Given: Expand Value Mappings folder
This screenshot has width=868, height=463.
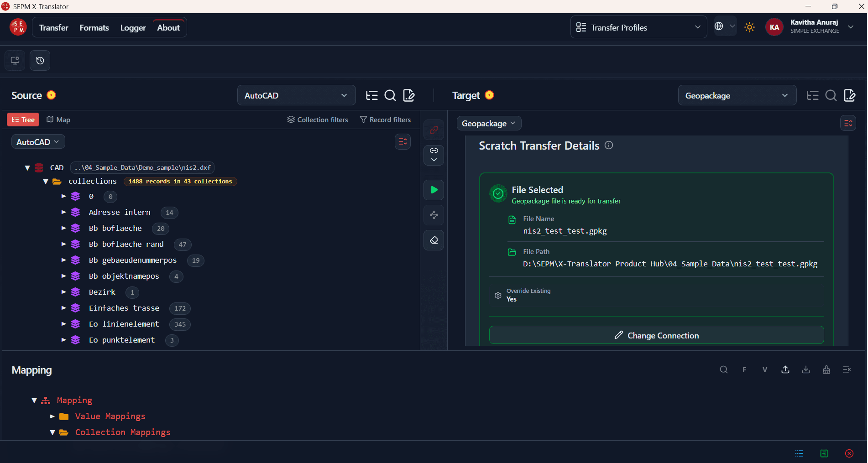Looking at the screenshot, I should point(52,416).
